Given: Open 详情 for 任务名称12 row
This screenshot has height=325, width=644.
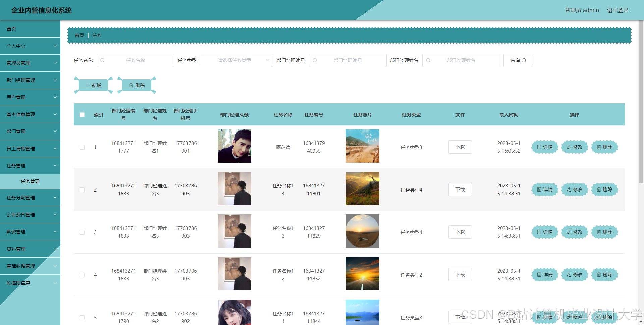Looking at the screenshot, I should (x=545, y=275).
